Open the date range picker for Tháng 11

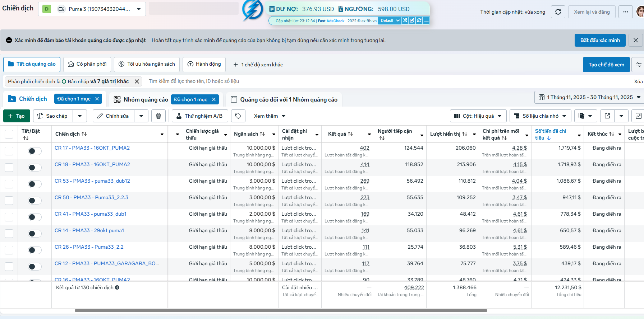[x=589, y=97]
